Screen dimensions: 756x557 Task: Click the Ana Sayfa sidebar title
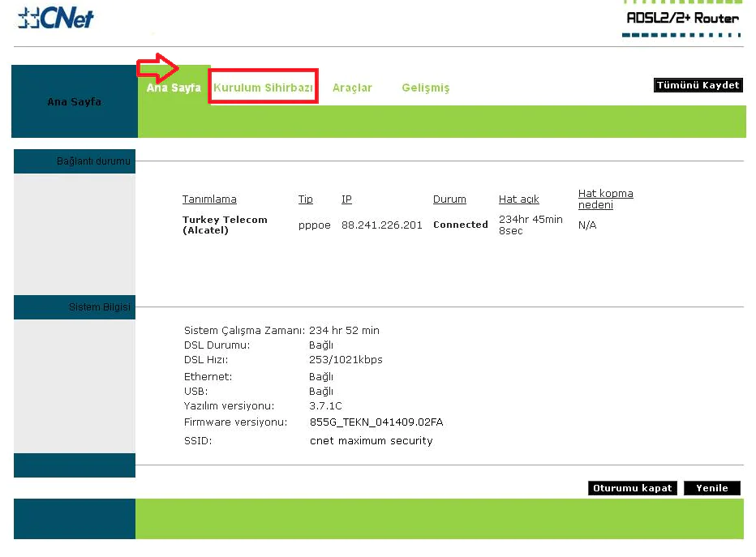click(75, 101)
